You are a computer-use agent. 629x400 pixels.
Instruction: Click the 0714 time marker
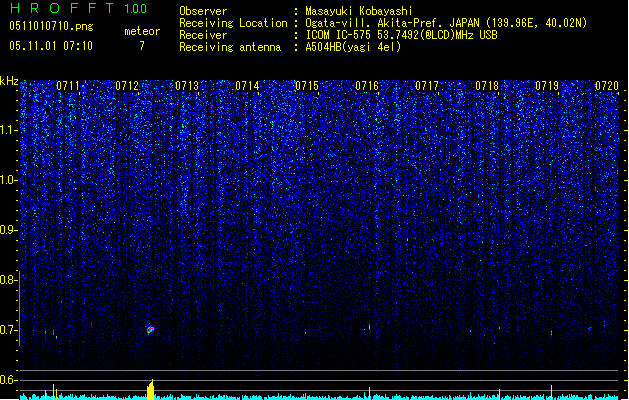247,86
